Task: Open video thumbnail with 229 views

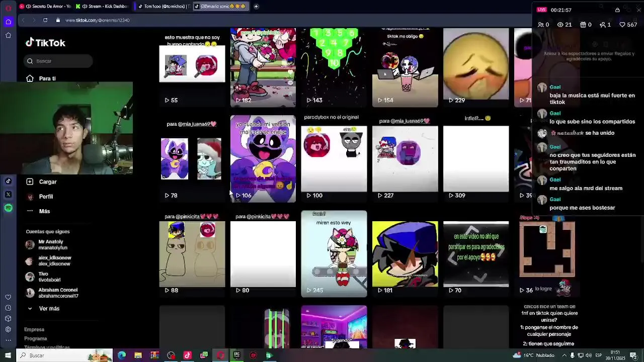Action: tap(476, 67)
